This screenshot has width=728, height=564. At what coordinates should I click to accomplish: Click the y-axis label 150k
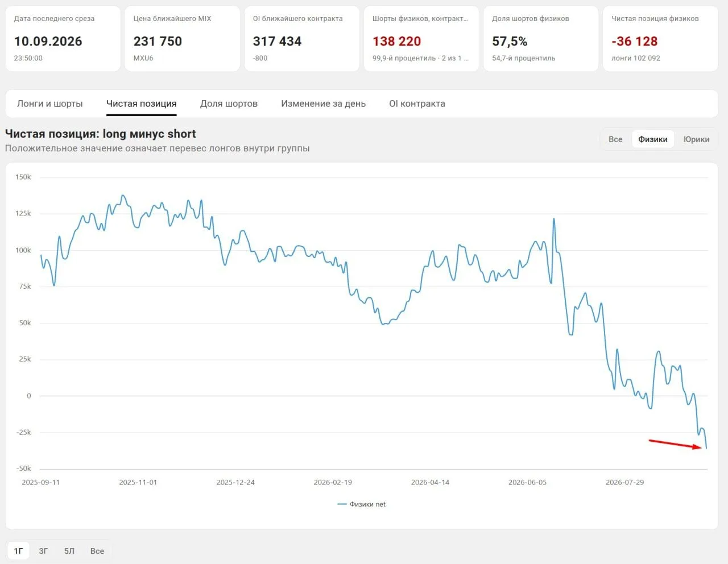pos(23,177)
